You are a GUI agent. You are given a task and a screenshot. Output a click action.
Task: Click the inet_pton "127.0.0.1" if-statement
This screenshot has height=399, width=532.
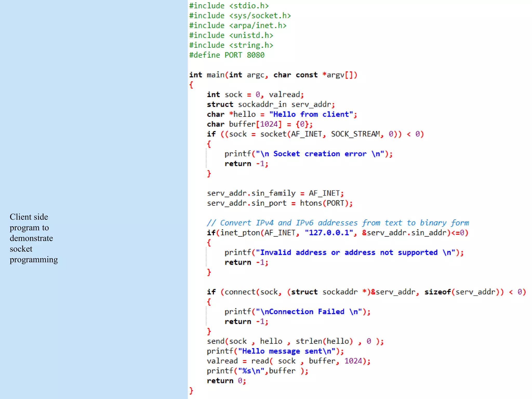click(338, 233)
